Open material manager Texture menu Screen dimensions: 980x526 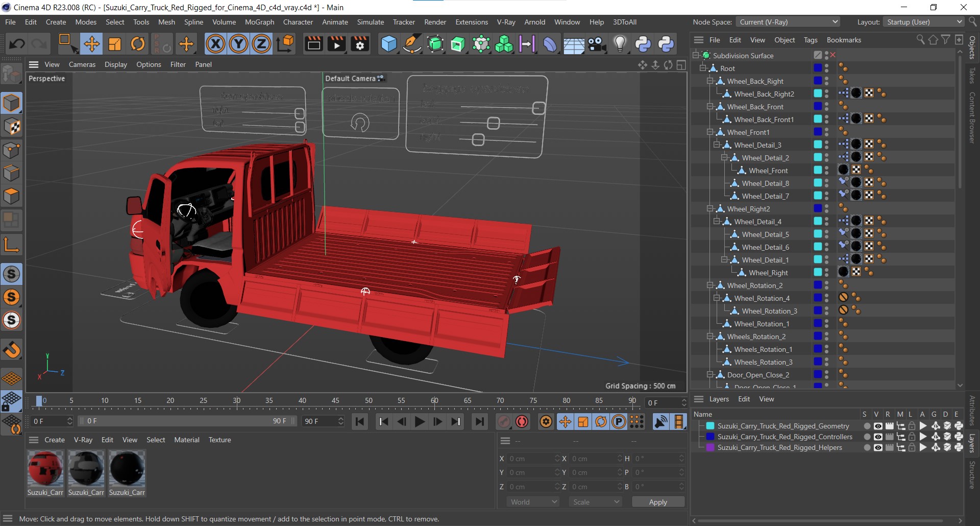click(220, 440)
